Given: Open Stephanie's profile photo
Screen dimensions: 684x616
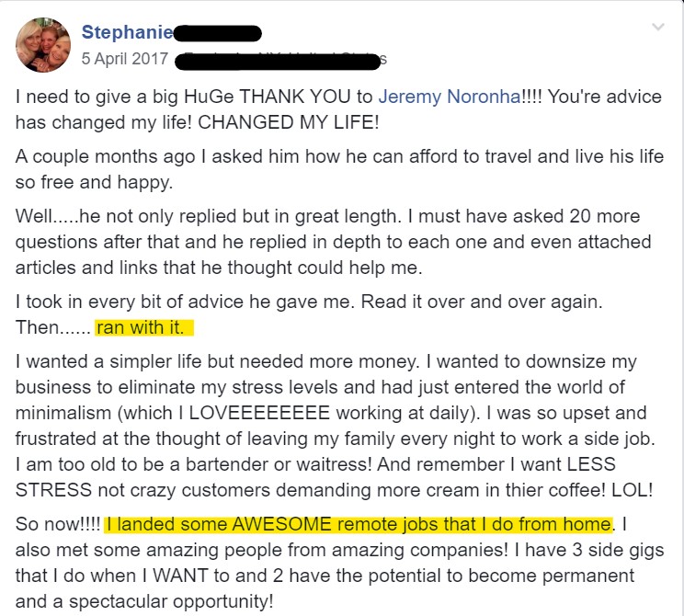Looking at the screenshot, I should (43, 45).
